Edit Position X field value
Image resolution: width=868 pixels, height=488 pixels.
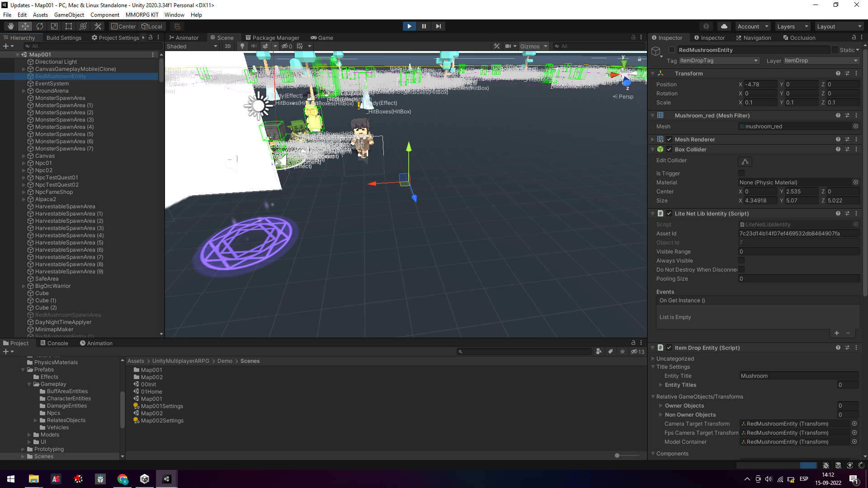tap(760, 84)
